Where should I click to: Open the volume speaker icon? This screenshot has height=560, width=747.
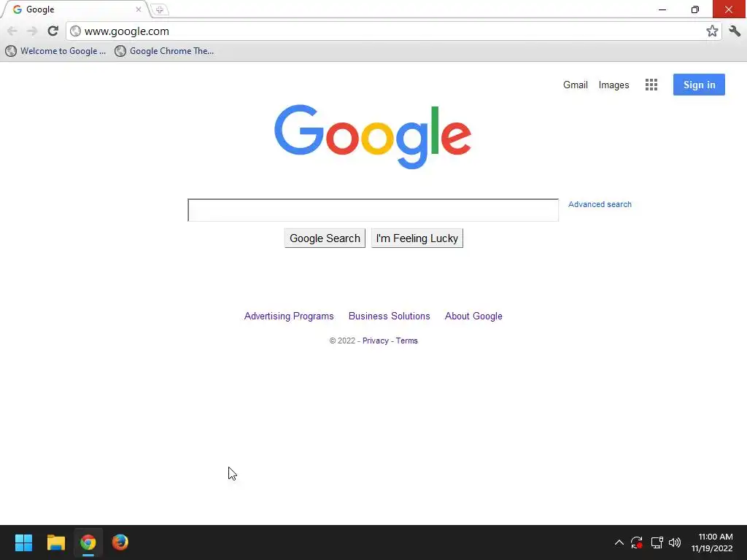tap(675, 542)
